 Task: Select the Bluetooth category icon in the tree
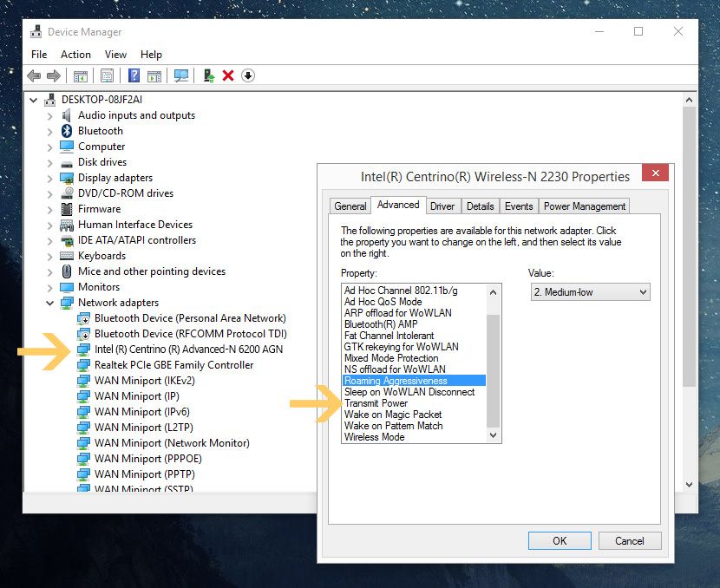[67, 131]
